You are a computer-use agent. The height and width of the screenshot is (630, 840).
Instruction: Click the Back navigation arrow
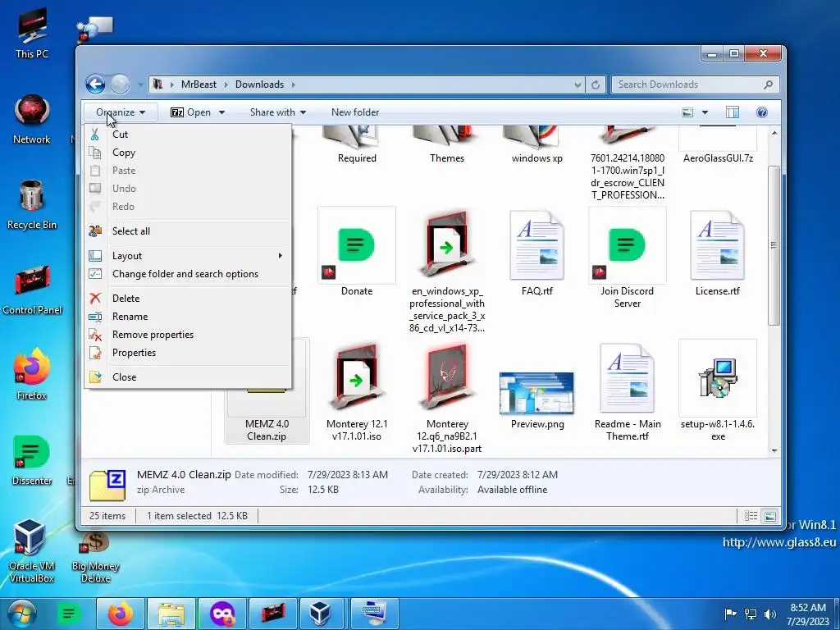coord(95,84)
